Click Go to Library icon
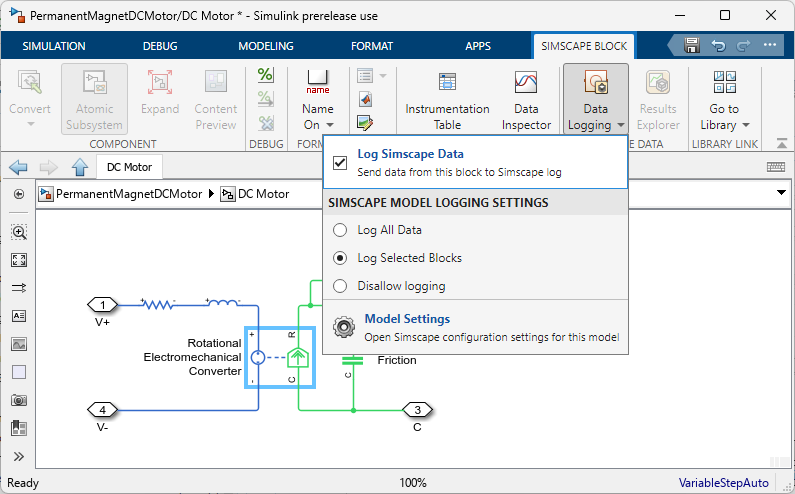 pyautogui.click(x=725, y=82)
